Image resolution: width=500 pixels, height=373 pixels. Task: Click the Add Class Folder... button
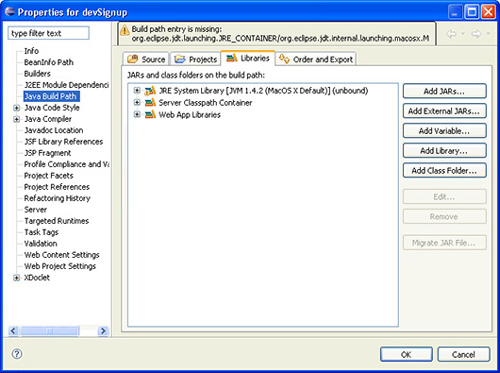coord(444,170)
